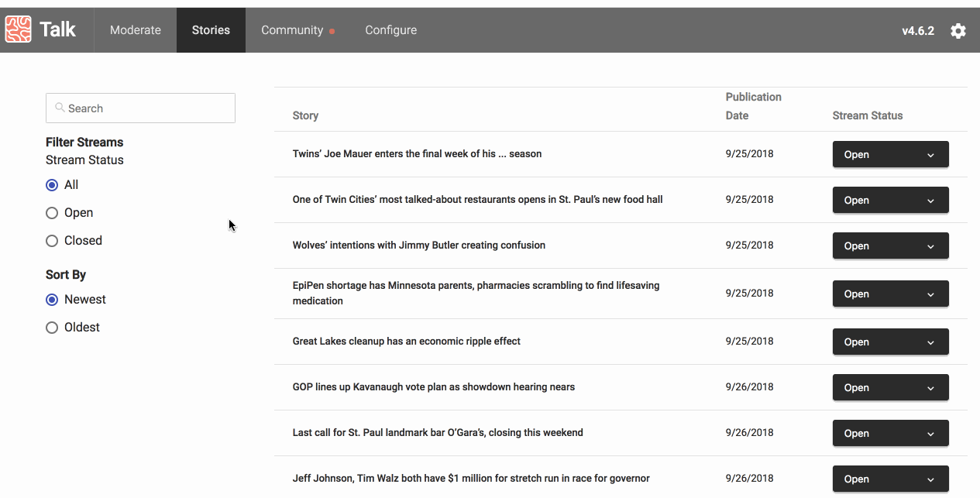Expand dropdown on O'Gara's bar closing story
Image resolution: width=980 pixels, height=498 pixels.
[890, 433]
